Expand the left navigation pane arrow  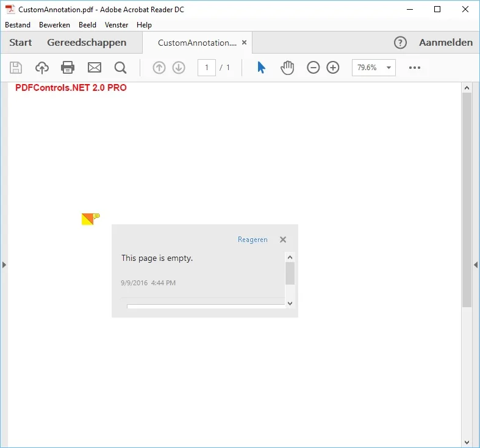tap(4, 265)
